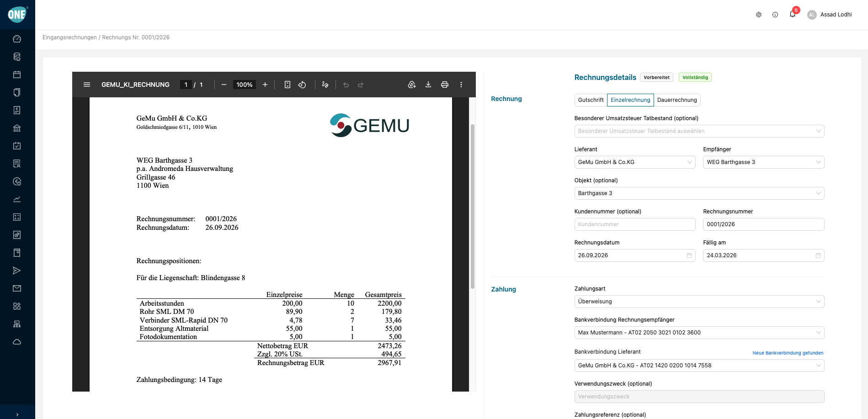The height and width of the screenshot is (419, 868).
Task: Expand the collapsed left sidebar
Action: coord(17,414)
